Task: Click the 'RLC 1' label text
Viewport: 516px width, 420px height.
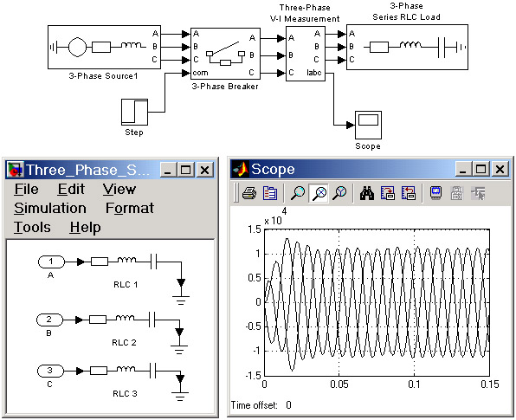Action: point(126,285)
